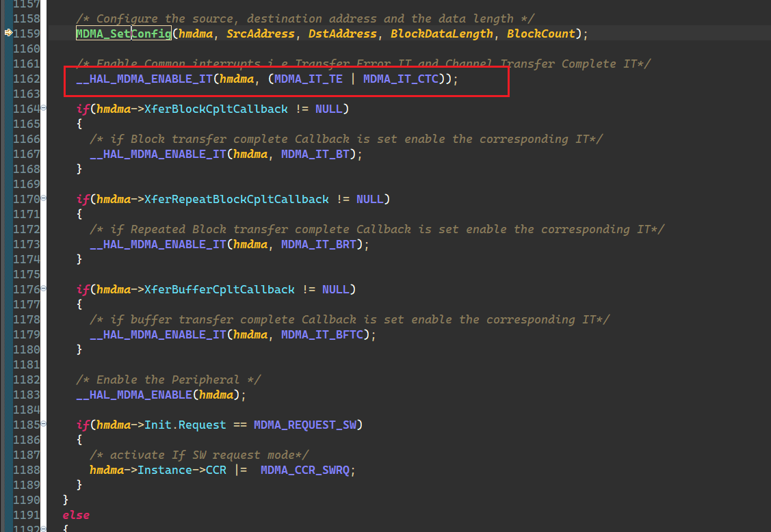The height and width of the screenshot is (532, 771).
Task: Click XferBufferCpltCallback member name
Action: (x=220, y=290)
